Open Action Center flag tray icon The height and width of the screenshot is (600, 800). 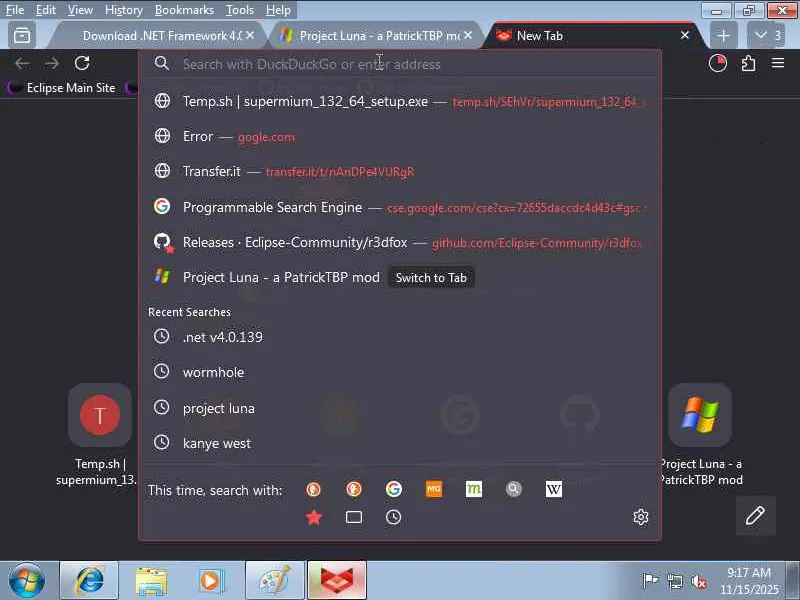[650, 581]
